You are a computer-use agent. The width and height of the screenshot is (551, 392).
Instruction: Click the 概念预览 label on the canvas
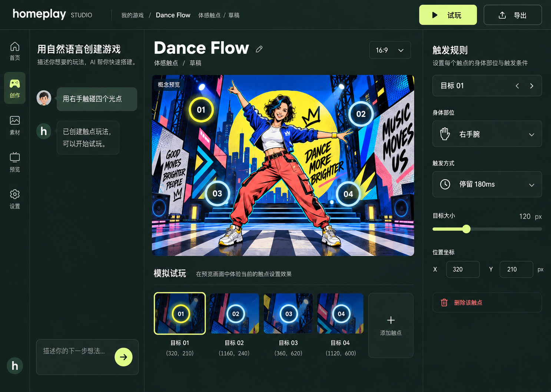tap(169, 84)
